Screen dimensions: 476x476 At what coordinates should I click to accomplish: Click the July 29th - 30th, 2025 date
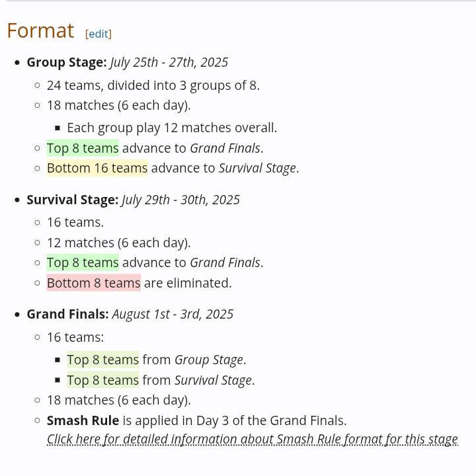click(x=180, y=200)
